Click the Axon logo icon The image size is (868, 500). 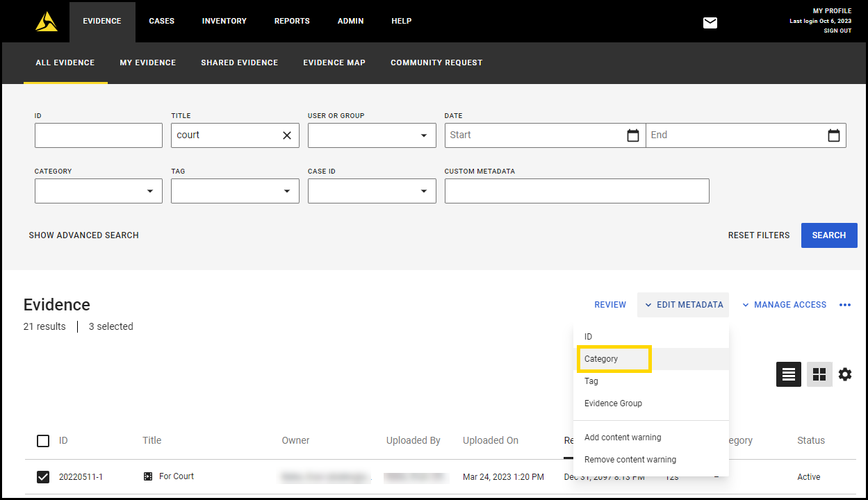[44, 22]
